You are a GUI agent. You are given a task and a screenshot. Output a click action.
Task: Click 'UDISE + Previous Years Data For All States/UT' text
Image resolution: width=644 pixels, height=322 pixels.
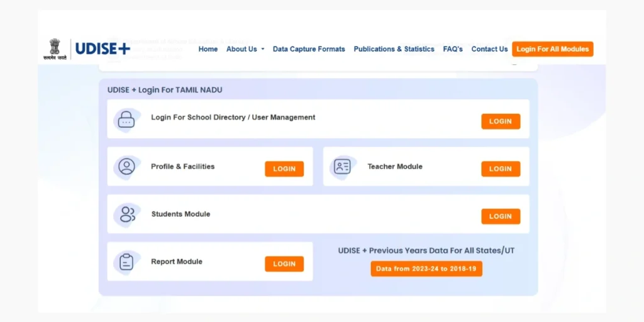click(x=426, y=250)
